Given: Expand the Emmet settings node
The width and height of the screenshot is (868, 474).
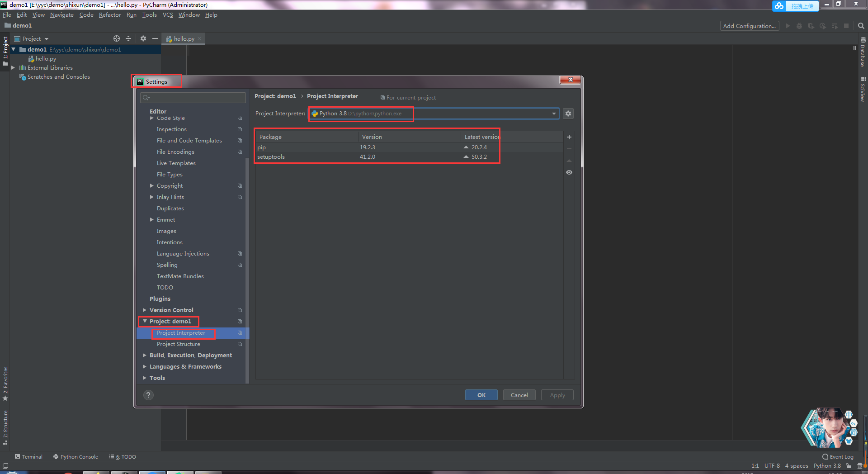Looking at the screenshot, I should click(x=152, y=219).
